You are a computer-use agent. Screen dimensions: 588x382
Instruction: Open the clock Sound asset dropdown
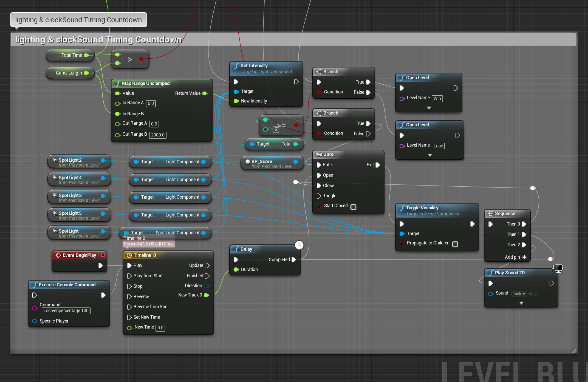518,294
